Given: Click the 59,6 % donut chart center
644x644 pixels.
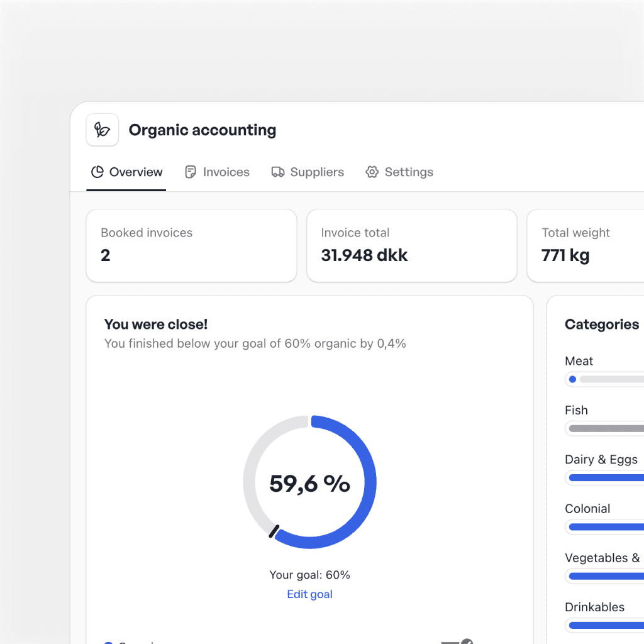Looking at the screenshot, I should click(309, 483).
